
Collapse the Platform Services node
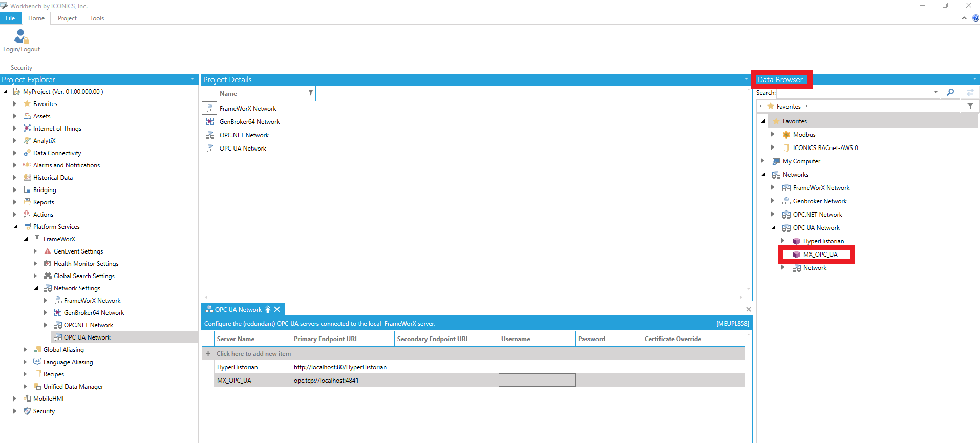pos(15,227)
